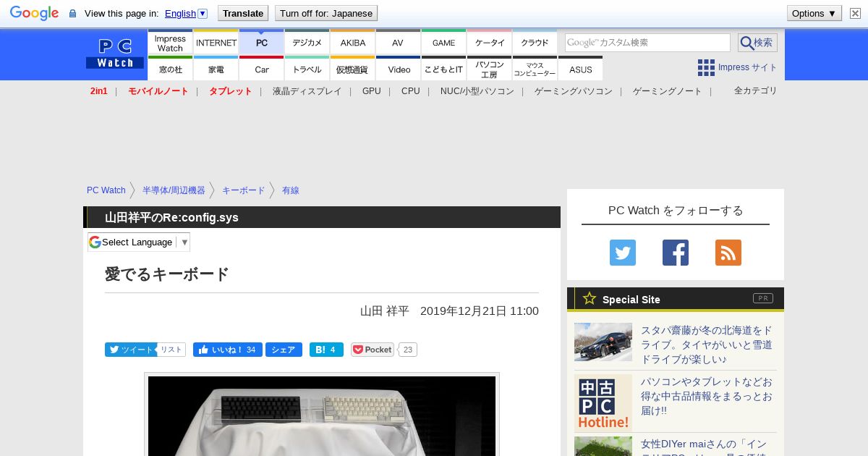Save the article to Pocket

(373, 350)
